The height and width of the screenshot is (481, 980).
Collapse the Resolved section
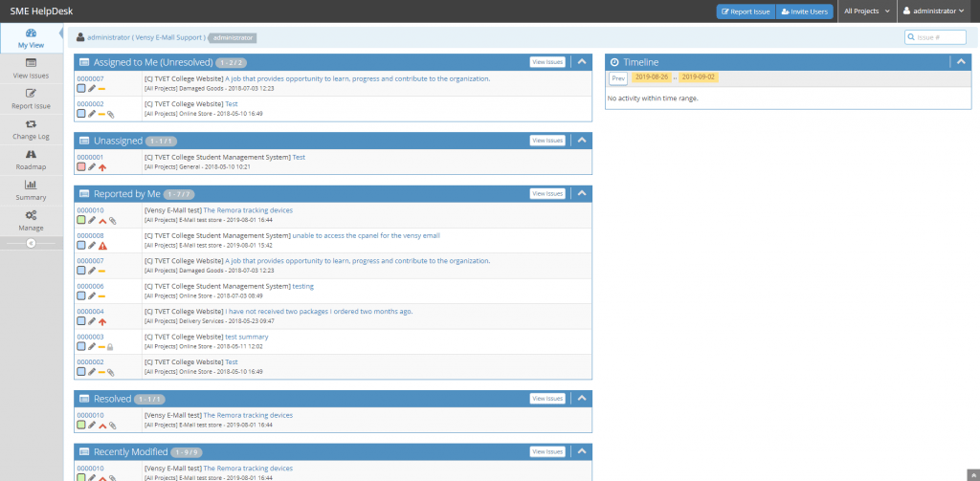coord(582,399)
